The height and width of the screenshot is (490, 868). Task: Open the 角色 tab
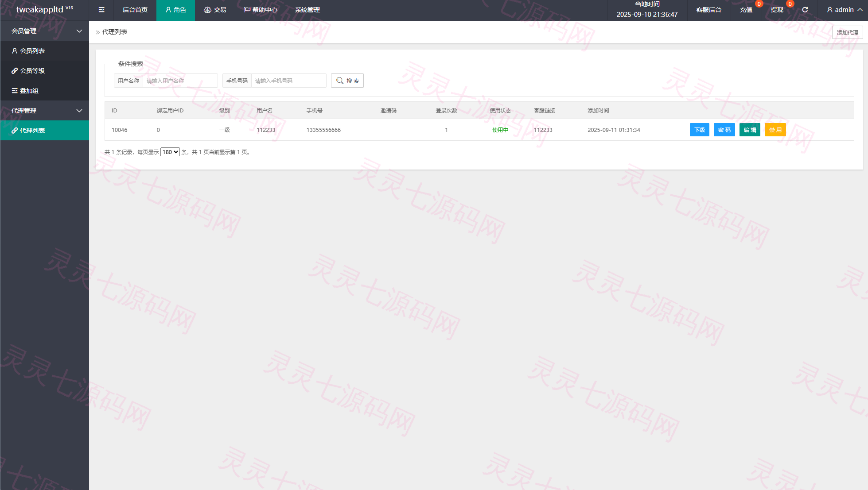click(x=175, y=10)
